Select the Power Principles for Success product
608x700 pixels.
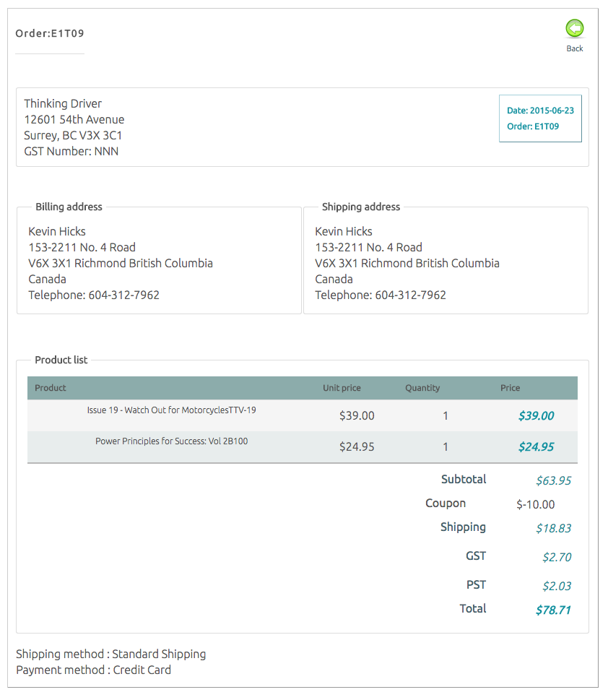[x=171, y=441]
